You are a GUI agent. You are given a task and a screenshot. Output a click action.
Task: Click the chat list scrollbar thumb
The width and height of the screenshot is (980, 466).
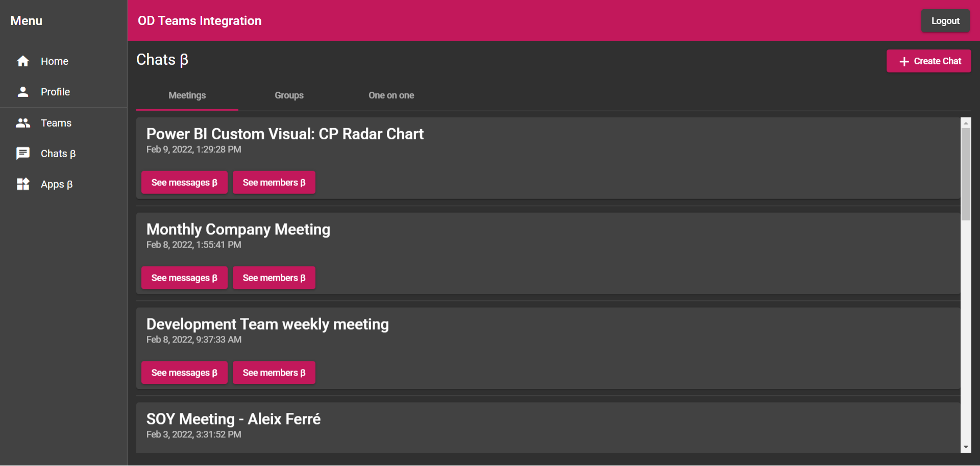click(x=966, y=174)
